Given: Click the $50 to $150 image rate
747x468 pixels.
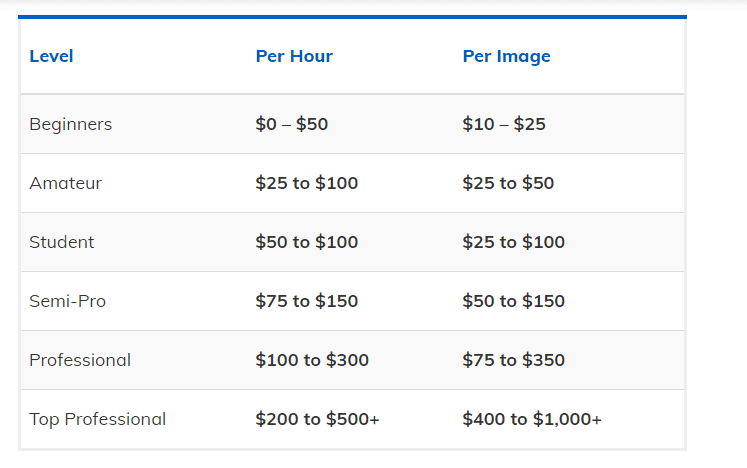Looking at the screenshot, I should (x=514, y=301).
